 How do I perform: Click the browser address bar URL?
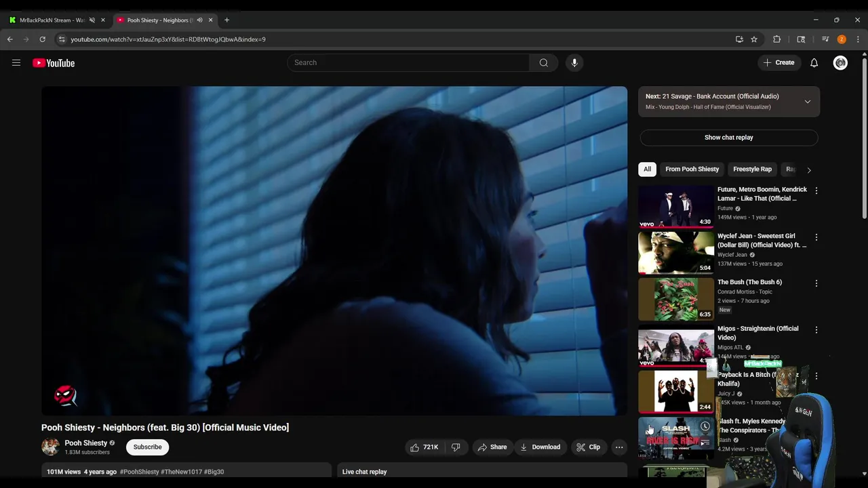pos(168,39)
